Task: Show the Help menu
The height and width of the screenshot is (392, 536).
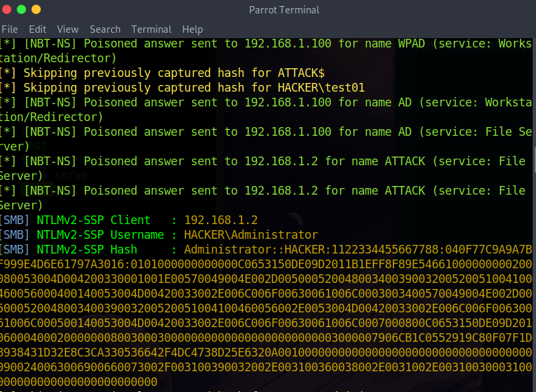Action: [192, 29]
